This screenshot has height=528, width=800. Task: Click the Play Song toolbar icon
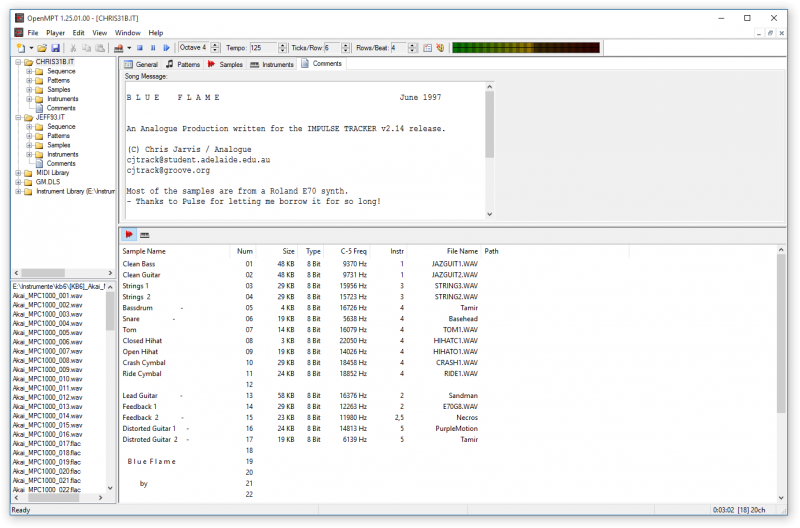pos(118,48)
